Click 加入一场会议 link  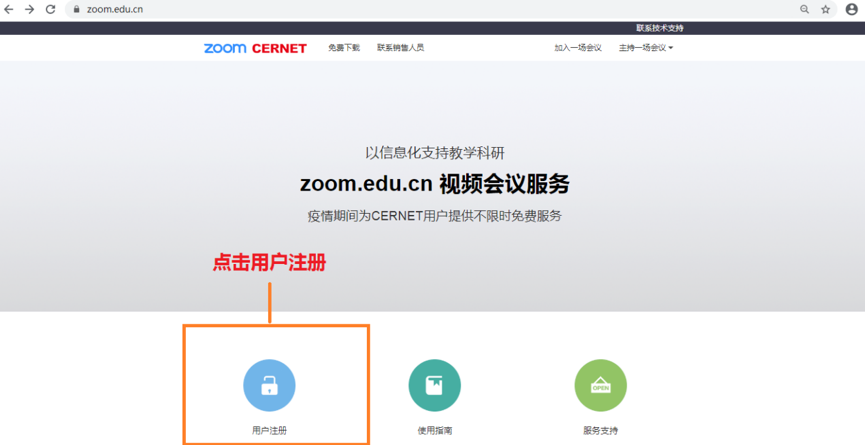tap(578, 48)
